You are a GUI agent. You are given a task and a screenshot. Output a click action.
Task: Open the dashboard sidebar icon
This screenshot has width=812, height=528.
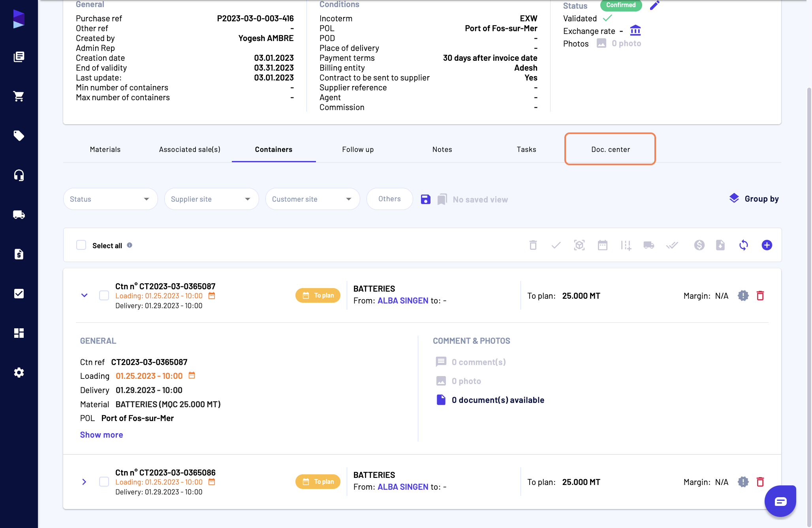(19, 333)
